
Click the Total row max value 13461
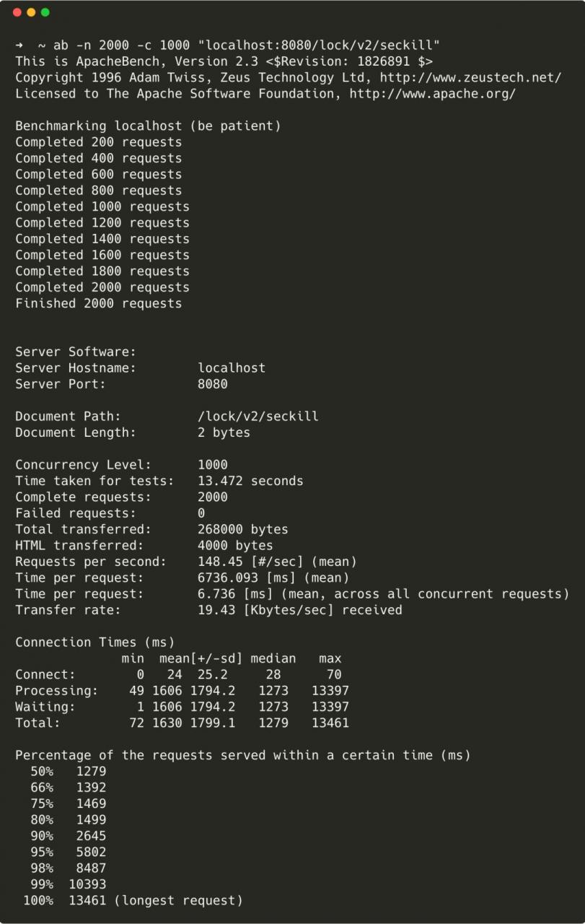click(x=330, y=723)
